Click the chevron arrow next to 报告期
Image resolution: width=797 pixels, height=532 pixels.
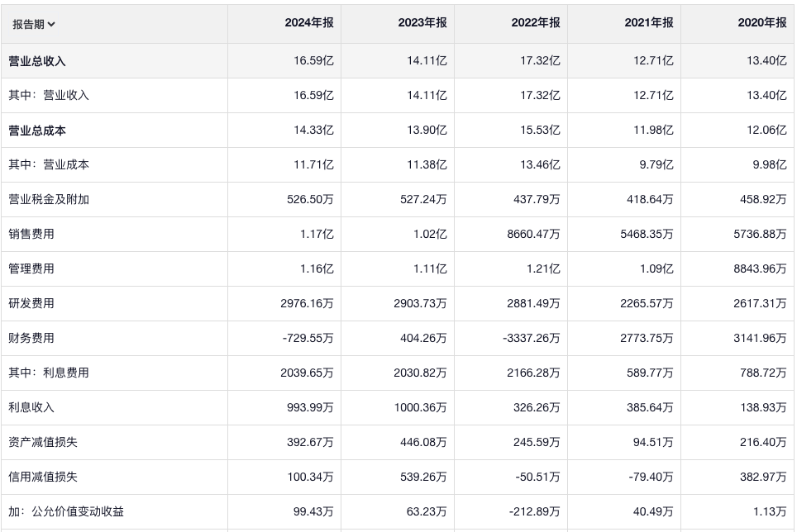(x=52, y=24)
